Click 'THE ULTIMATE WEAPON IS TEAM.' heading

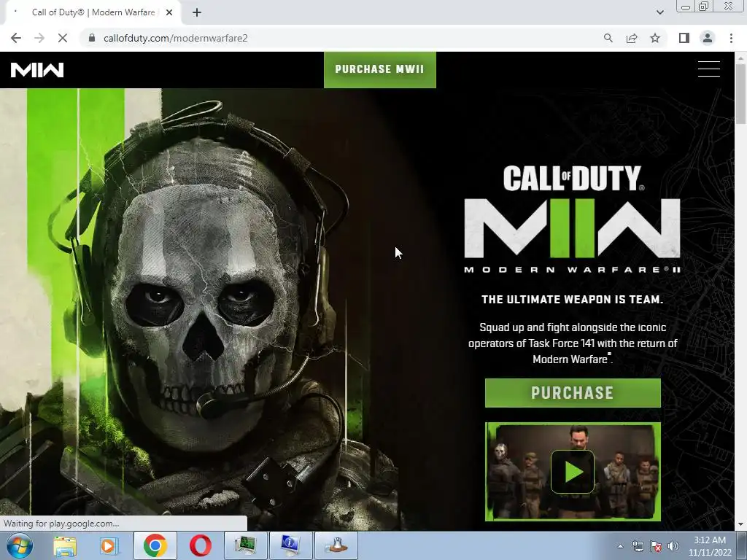tap(573, 300)
